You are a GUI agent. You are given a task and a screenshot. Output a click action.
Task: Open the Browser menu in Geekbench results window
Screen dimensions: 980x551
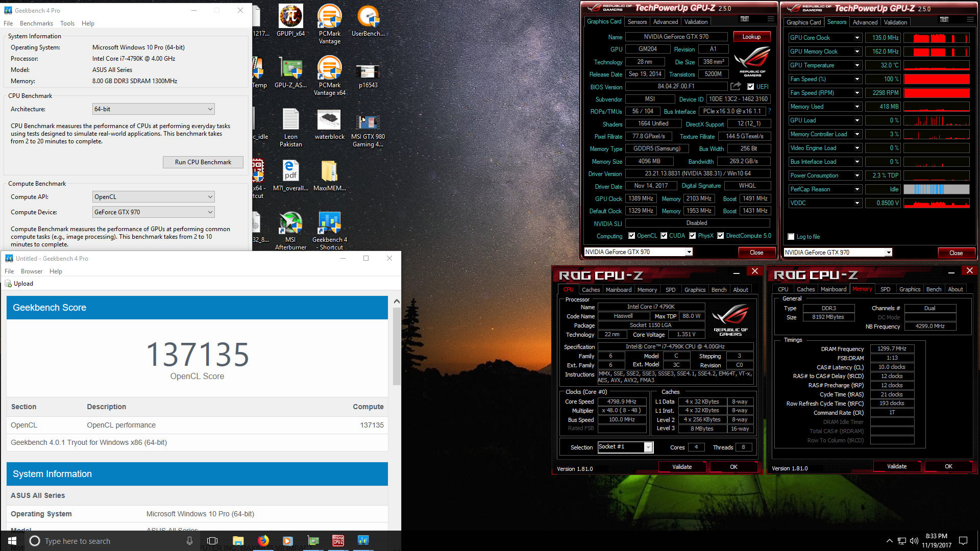pos(32,271)
